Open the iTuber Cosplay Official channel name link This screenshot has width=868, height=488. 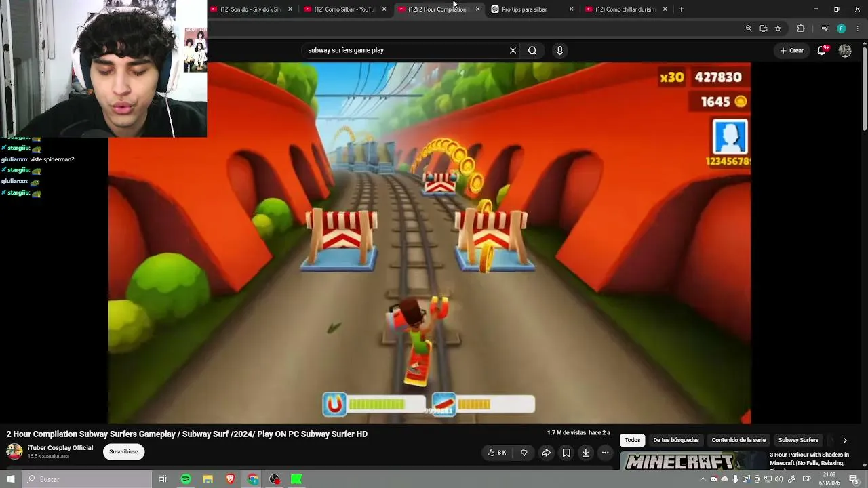click(60, 448)
